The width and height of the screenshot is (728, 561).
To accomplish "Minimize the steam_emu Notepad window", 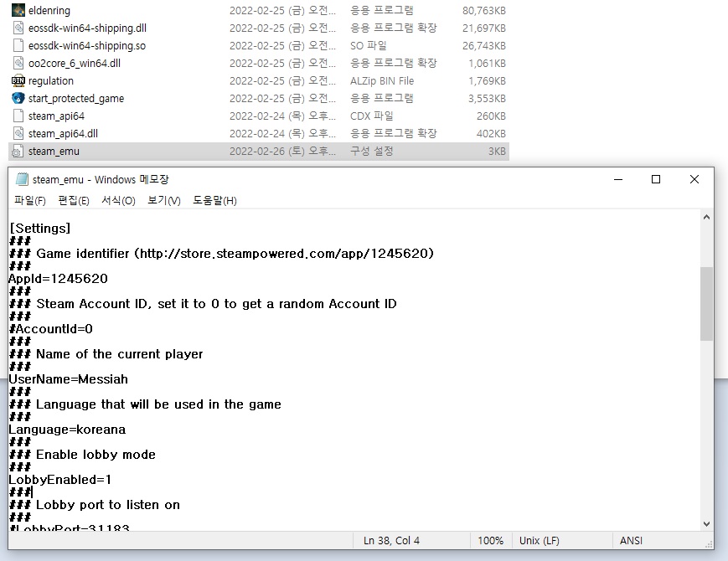I will tap(618, 179).
